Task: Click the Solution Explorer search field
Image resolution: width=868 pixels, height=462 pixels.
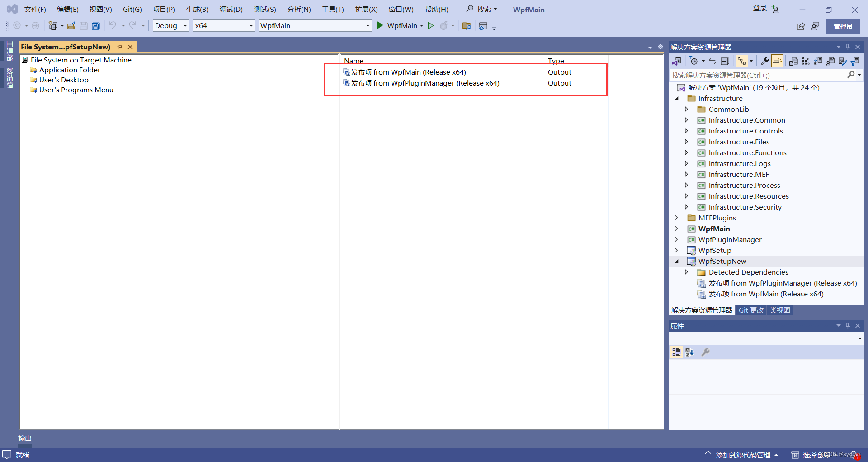Action: click(x=758, y=75)
